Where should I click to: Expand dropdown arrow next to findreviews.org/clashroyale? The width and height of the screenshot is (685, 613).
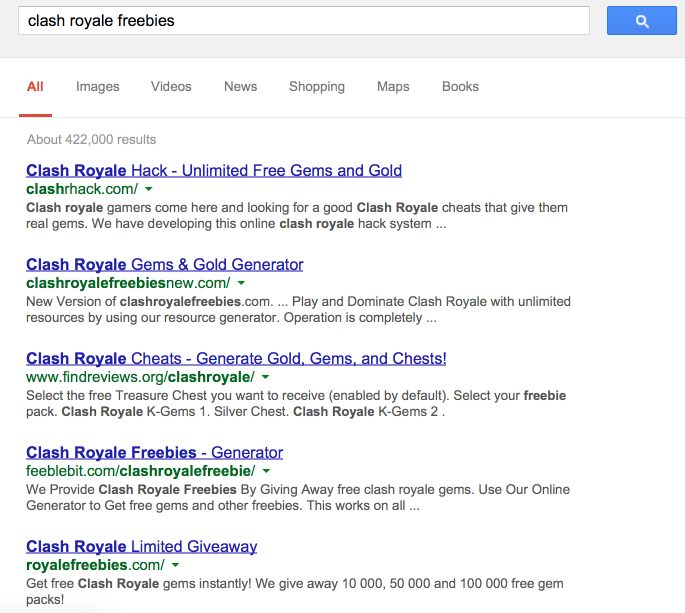(x=266, y=377)
